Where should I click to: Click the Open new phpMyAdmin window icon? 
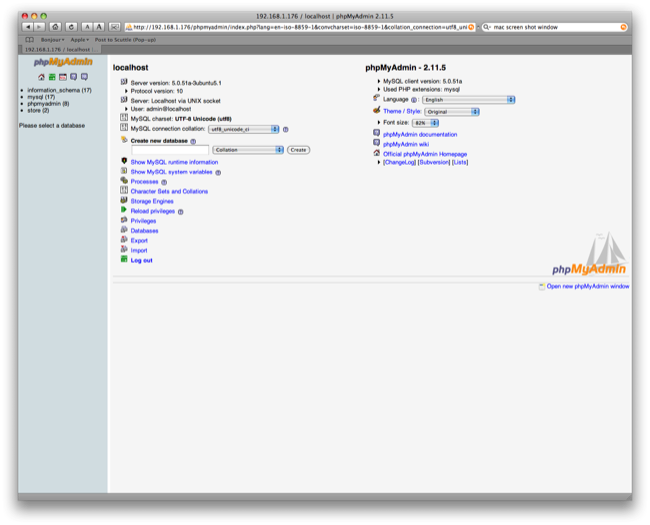[541, 287]
